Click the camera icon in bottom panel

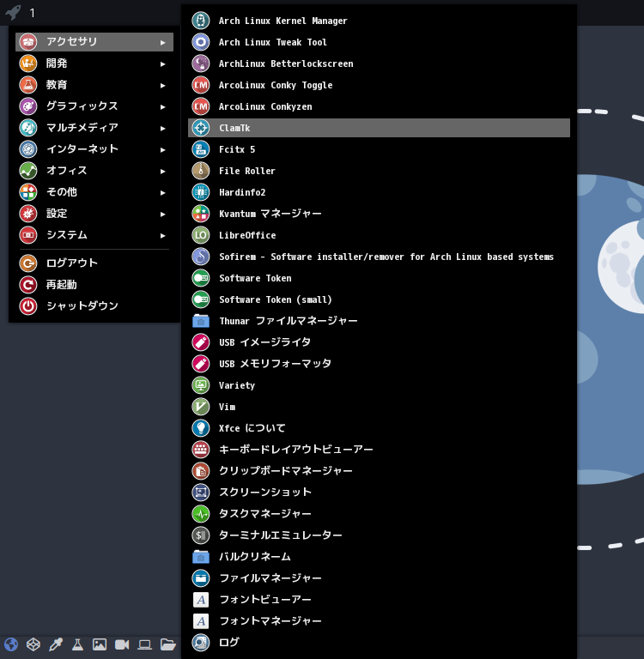point(122,644)
